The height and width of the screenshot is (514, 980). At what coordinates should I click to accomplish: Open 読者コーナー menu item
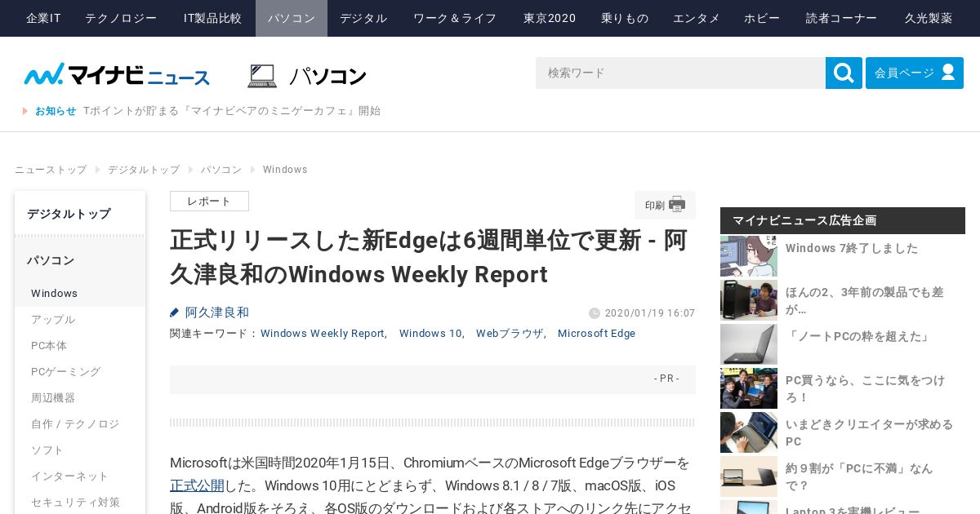coord(841,18)
